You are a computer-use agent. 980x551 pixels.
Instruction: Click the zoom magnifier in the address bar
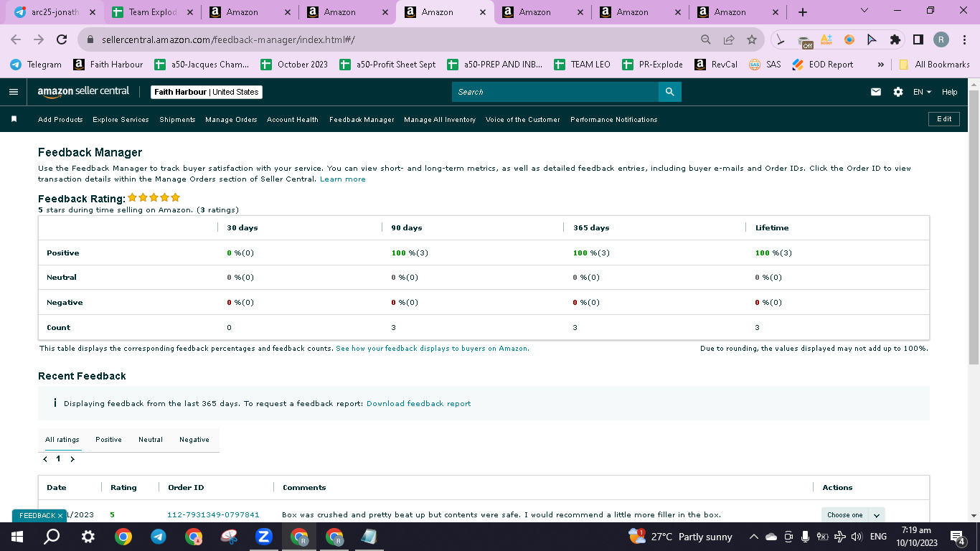(706, 39)
